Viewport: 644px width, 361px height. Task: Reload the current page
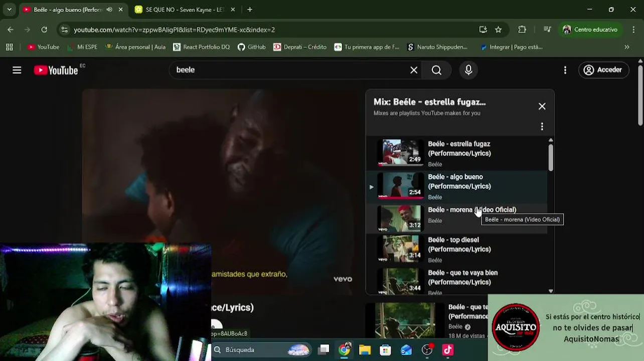point(44,30)
